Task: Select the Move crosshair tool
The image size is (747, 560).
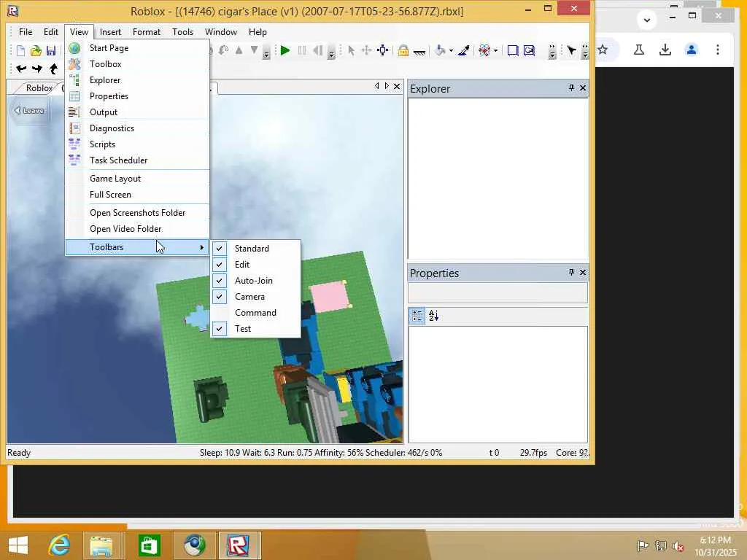Action: point(366,50)
